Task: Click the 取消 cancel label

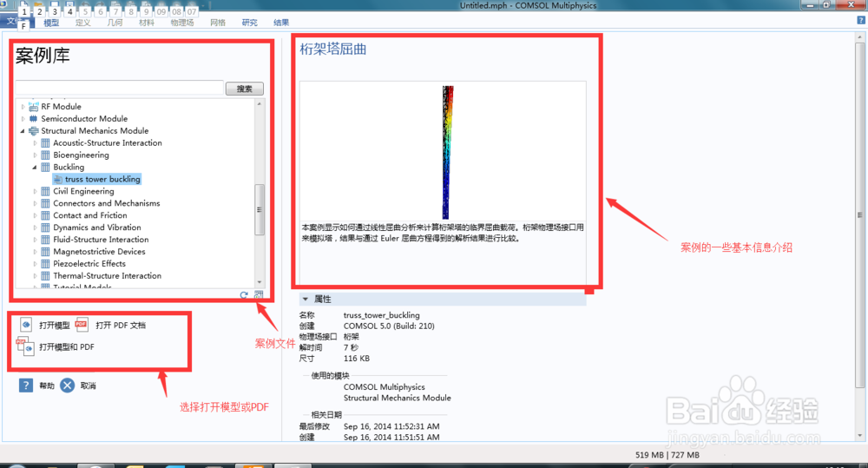Action: [x=88, y=386]
